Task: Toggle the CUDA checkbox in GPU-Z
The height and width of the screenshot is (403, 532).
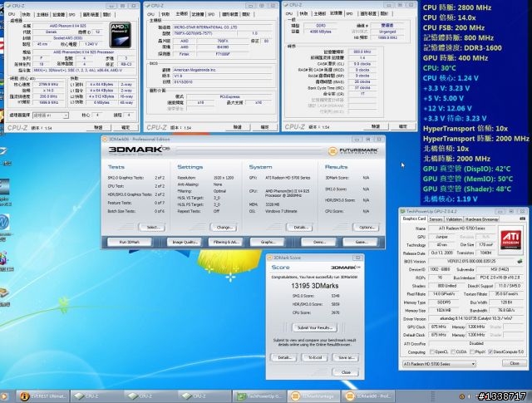Action: point(453,352)
